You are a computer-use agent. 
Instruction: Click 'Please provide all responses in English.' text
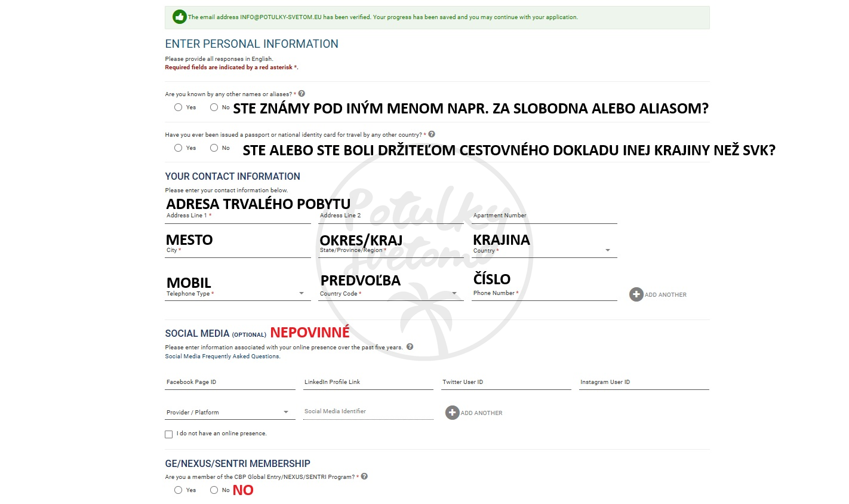tap(219, 59)
